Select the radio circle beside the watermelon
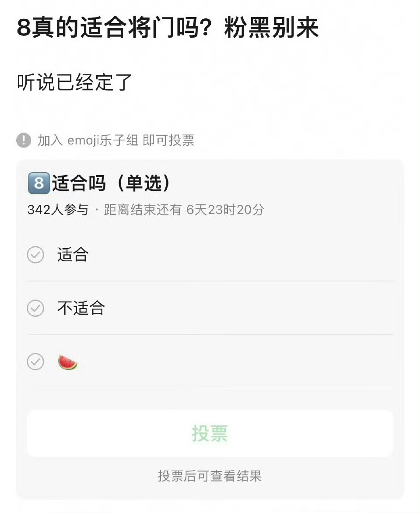Image resolution: width=420 pixels, height=513 pixels. tap(35, 362)
